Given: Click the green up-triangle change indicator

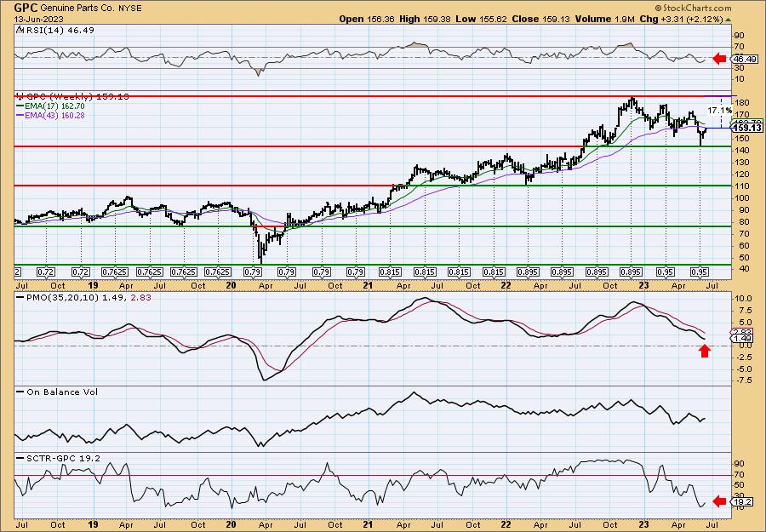Looking at the screenshot, I should (x=728, y=20).
